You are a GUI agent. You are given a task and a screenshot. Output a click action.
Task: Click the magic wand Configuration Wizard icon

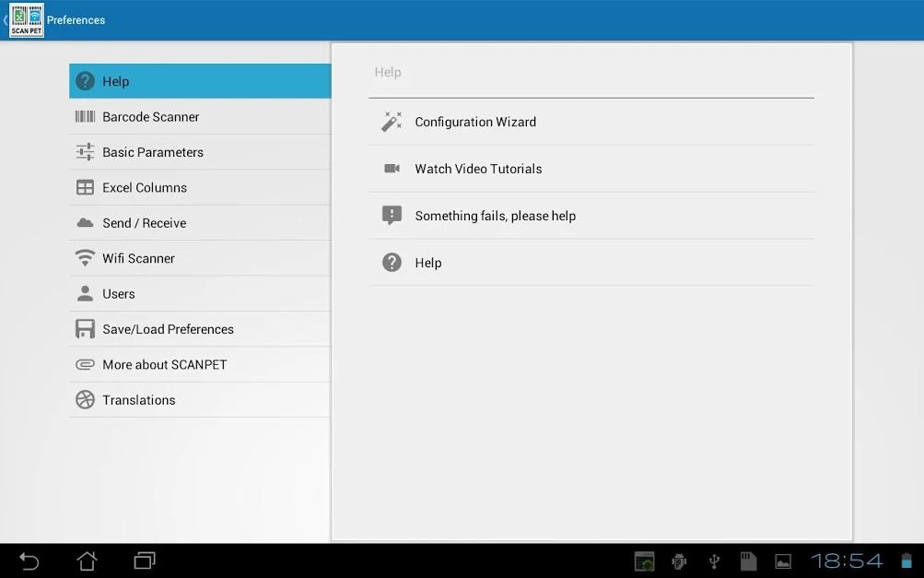click(392, 122)
